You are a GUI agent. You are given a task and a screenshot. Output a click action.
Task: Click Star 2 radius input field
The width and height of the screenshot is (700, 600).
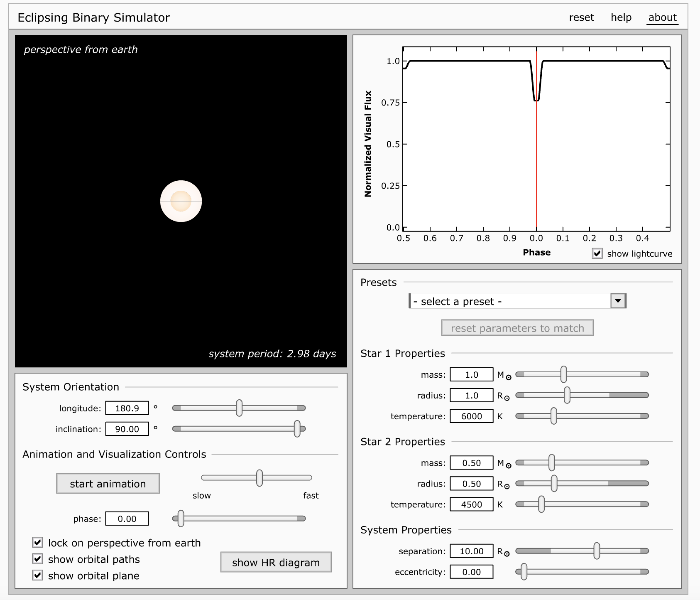(472, 483)
